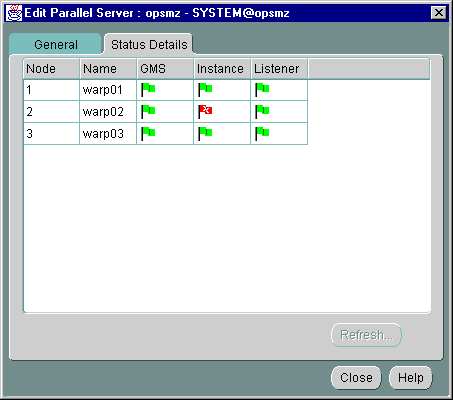Switch to the General tab
This screenshot has width=453, height=400.
[55, 44]
